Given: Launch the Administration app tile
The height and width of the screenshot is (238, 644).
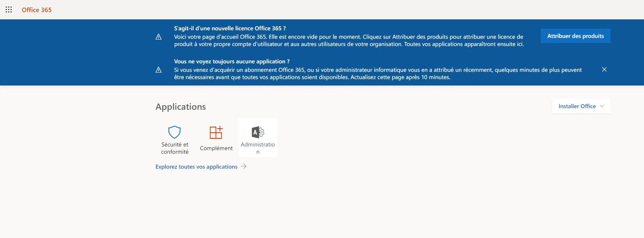Looking at the screenshot, I should pos(258,138).
